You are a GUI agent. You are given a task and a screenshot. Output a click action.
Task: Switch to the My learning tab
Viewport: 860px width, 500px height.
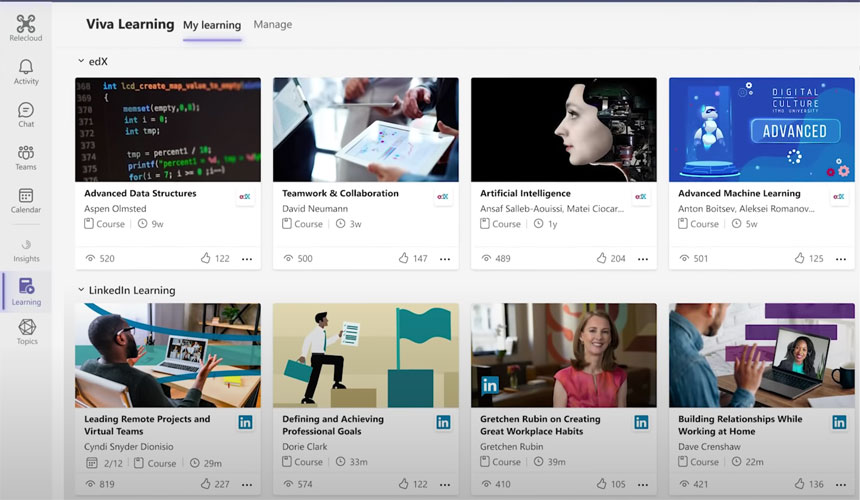pos(212,25)
